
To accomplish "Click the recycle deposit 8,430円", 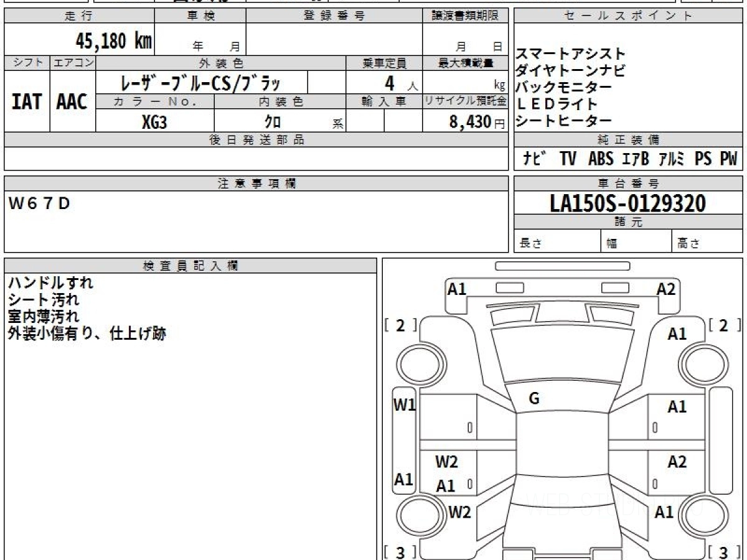I will point(477,122).
